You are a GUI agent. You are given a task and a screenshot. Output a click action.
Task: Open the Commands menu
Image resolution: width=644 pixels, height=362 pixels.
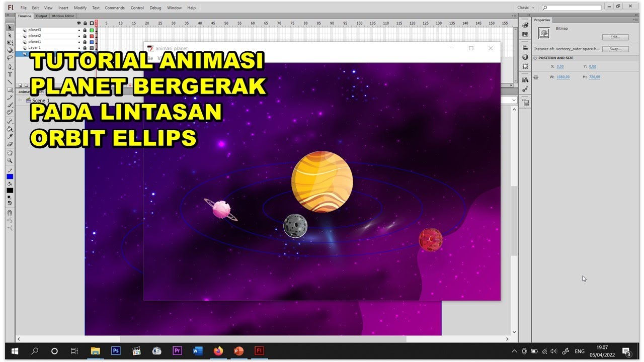[115, 8]
